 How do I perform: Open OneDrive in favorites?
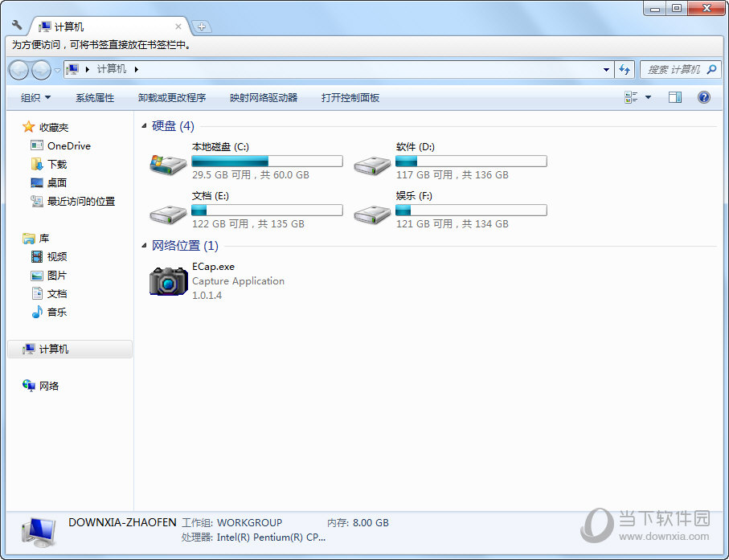click(x=60, y=145)
